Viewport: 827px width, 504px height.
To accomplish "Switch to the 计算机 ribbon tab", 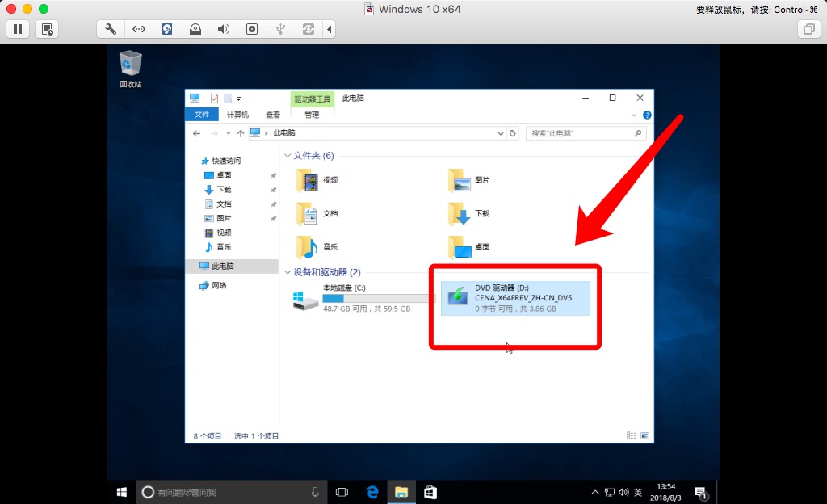I will pyautogui.click(x=237, y=115).
